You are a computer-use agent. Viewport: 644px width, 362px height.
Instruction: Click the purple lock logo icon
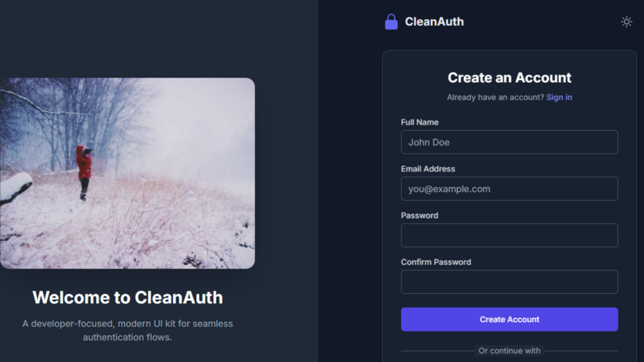point(391,22)
